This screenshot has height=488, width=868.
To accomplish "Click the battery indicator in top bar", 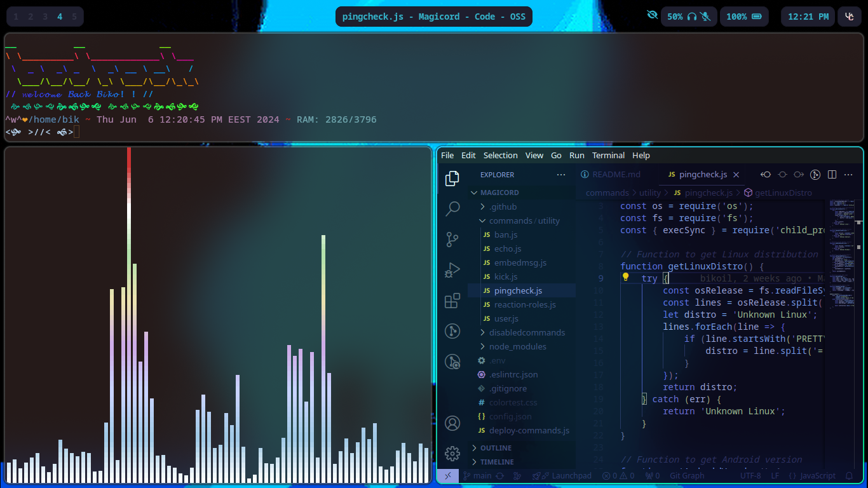I will click(744, 17).
